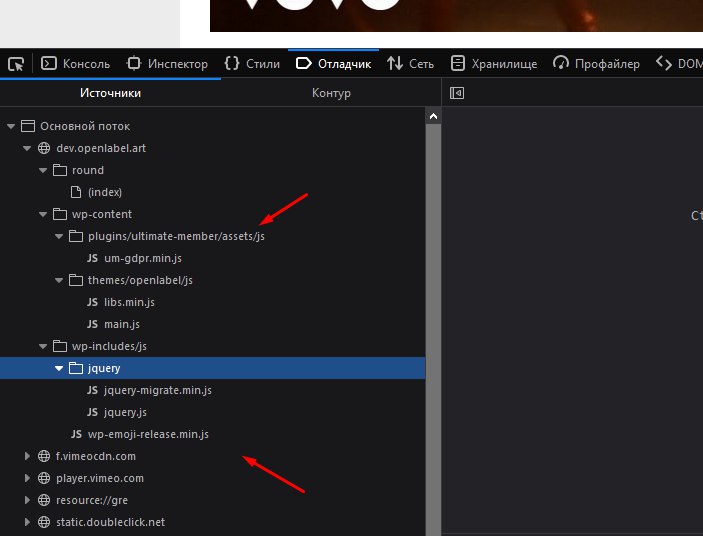Collapse plugins/ultimate-member/assets/js folder
The image size is (703, 536).
point(59,236)
